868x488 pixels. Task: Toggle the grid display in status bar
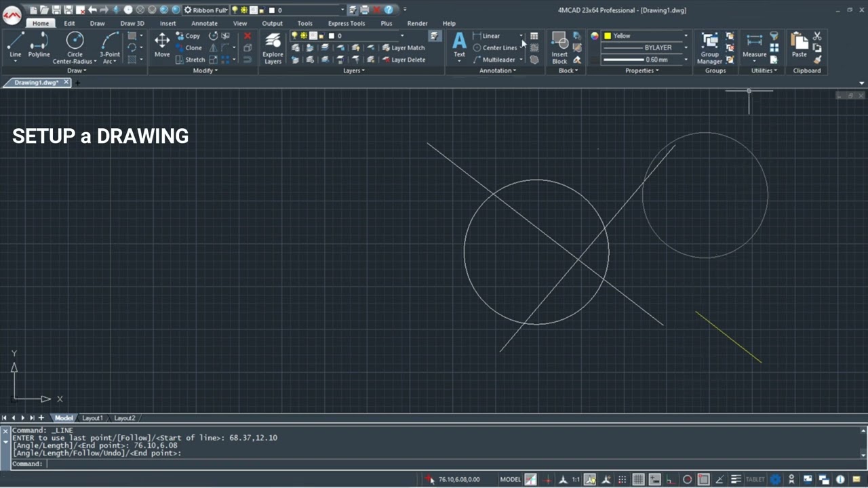(x=638, y=479)
